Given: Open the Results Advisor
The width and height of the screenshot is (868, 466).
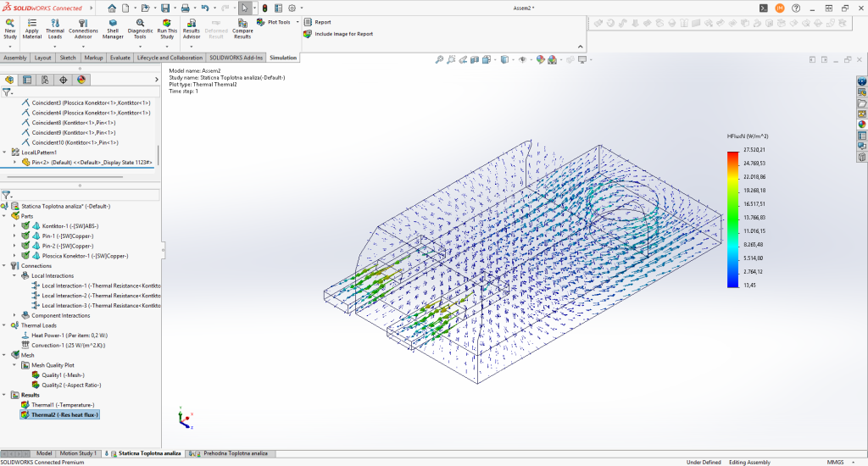Looking at the screenshot, I should pyautogui.click(x=192, y=29).
